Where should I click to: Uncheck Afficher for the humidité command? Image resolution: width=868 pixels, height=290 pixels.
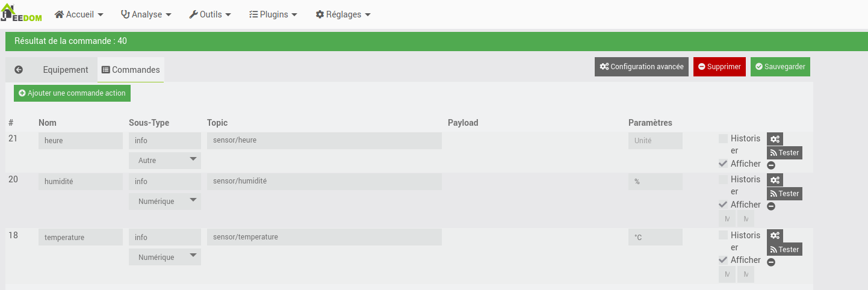pos(723,205)
